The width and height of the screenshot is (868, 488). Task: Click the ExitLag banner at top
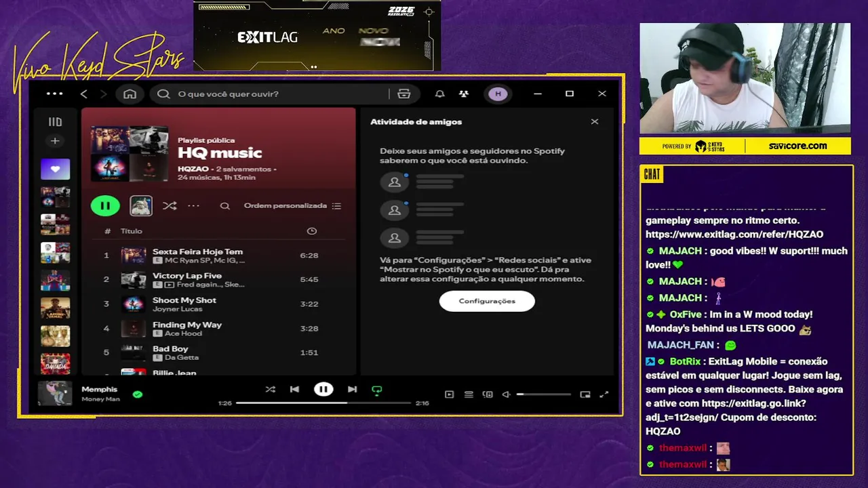pos(317,36)
